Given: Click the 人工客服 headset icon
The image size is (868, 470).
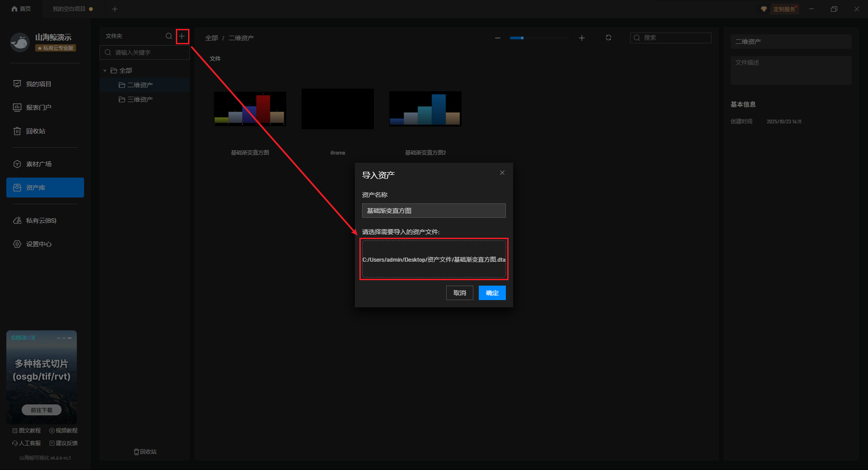Looking at the screenshot, I should point(15,443).
